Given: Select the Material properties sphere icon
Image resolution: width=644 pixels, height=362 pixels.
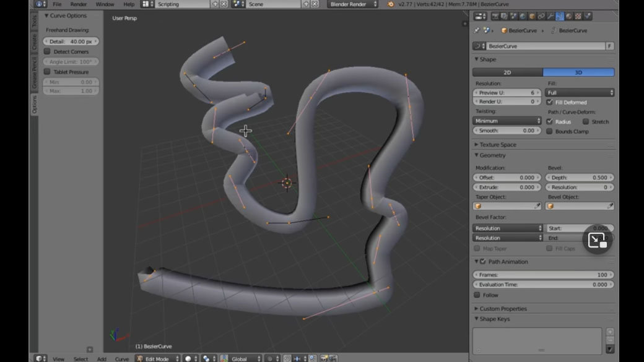Looking at the screenshot, I should point(569,17).
